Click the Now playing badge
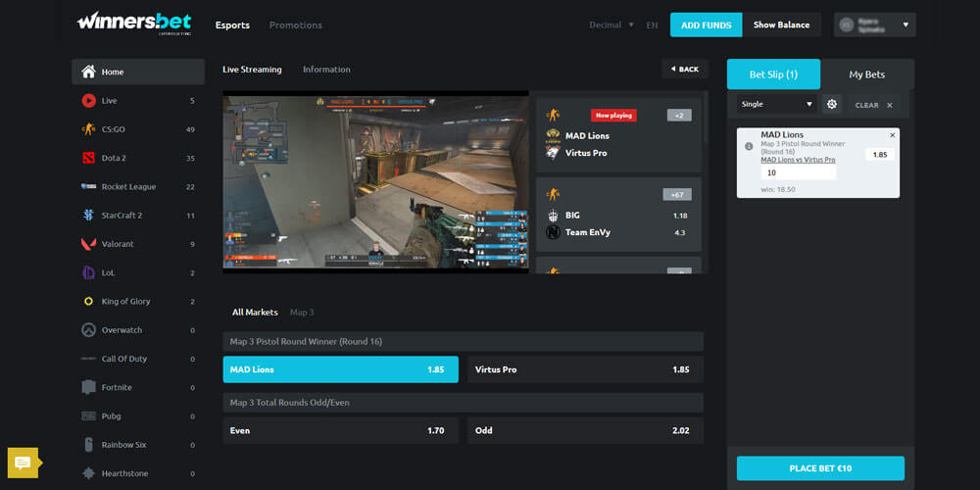This screenshot has height=490, width=980. 613,115
